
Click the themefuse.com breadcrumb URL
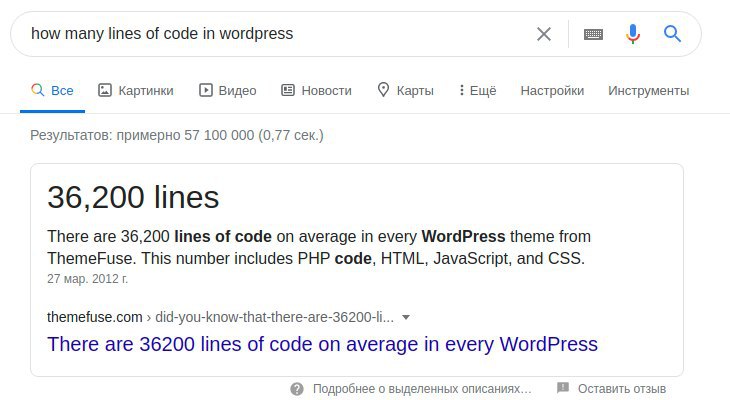tap(220, 317)
